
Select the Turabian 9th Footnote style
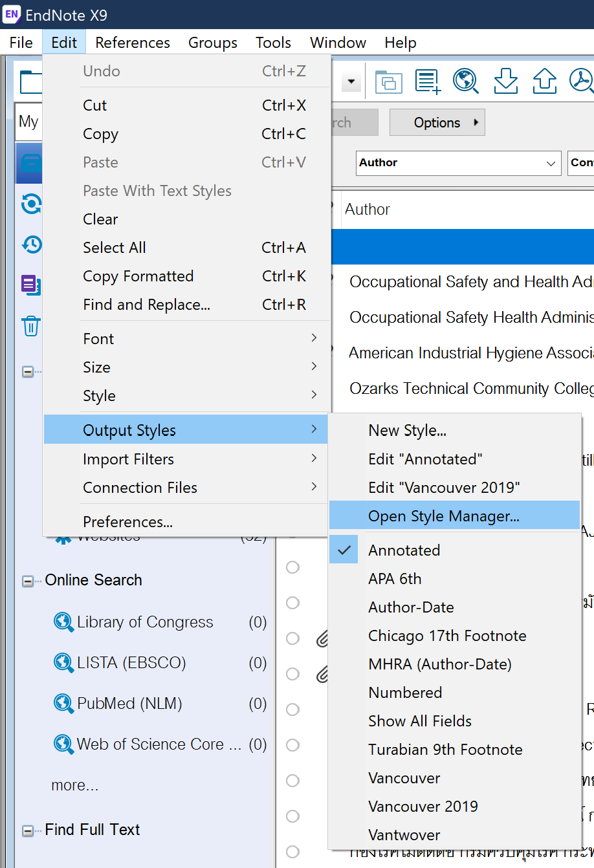[454, 750]
